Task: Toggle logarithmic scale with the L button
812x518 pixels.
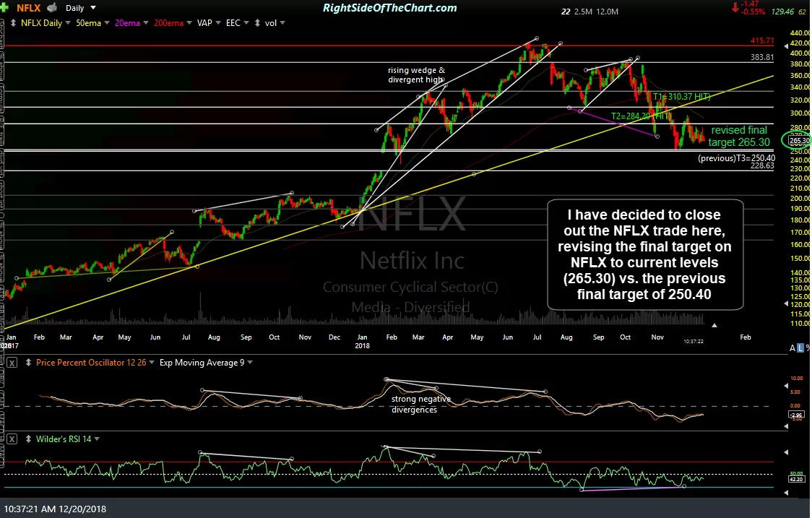Action: pyautogui.click(x=800, y=348)
